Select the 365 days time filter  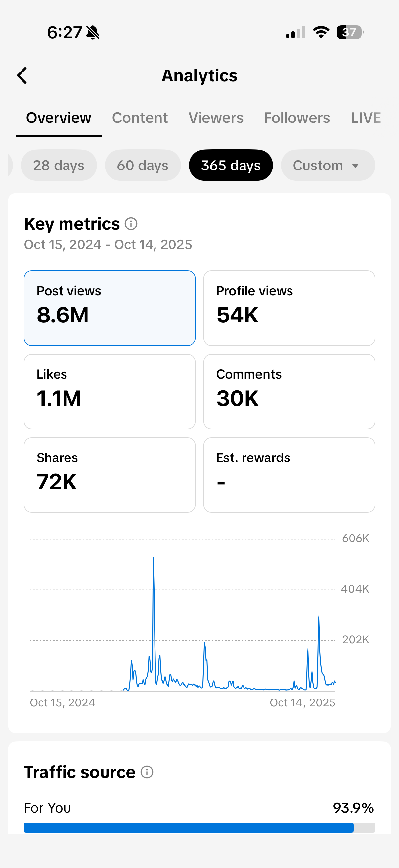(231, 165)
